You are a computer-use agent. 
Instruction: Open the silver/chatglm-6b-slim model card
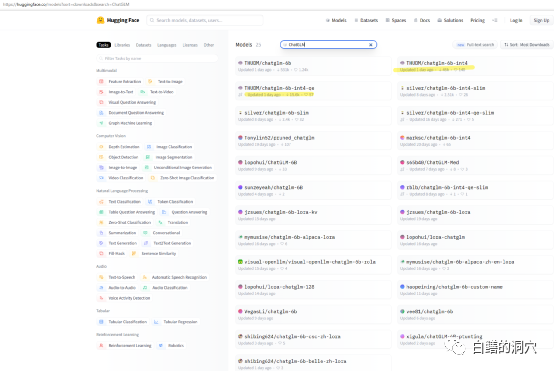point(313,116)
